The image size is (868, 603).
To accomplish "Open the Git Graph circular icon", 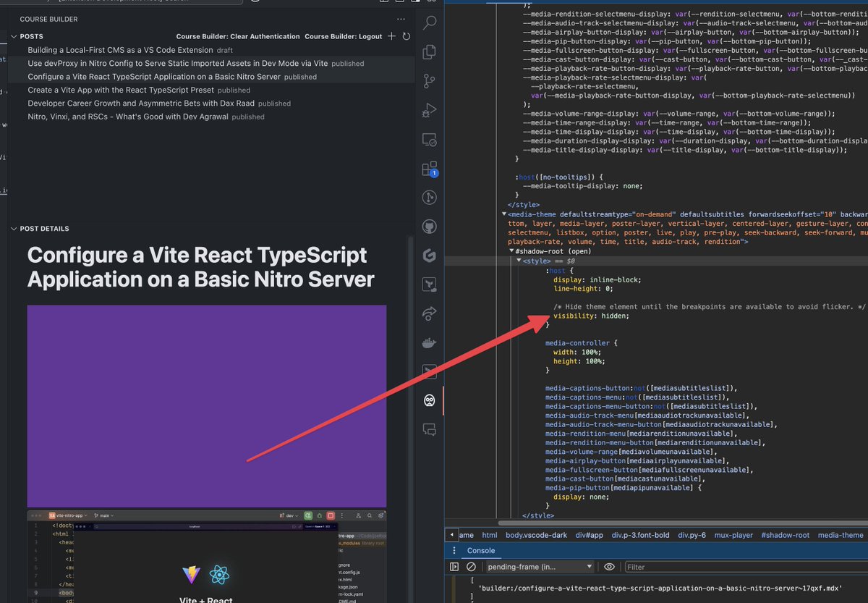I will coord(430,198).
